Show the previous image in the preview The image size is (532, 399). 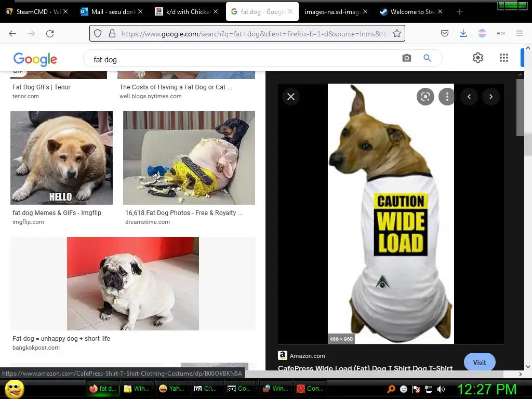(x=469, y=97)
